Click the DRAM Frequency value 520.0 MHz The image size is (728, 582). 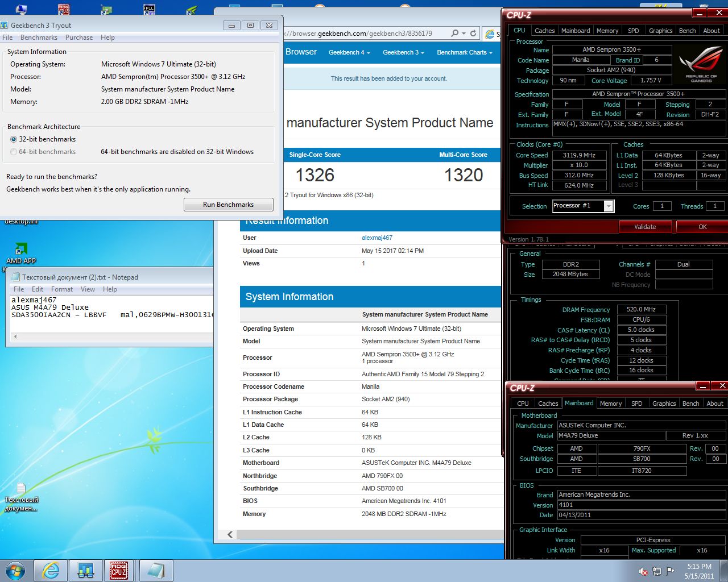click(x=641, y=309)
